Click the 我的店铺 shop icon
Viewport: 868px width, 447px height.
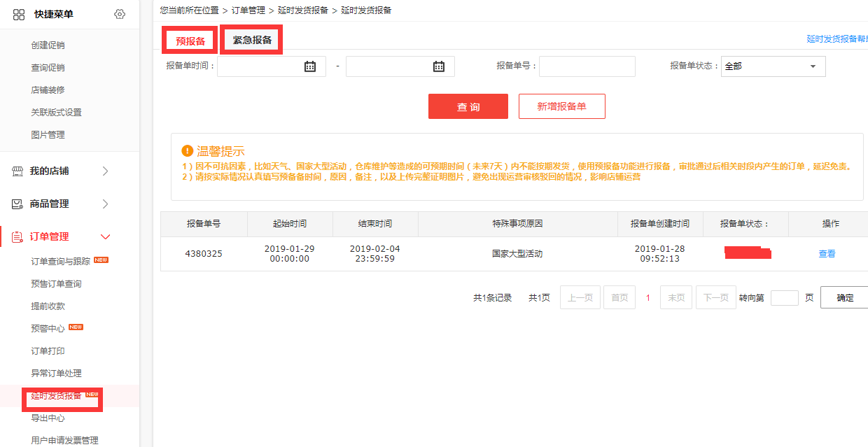(x=18, y=171)
